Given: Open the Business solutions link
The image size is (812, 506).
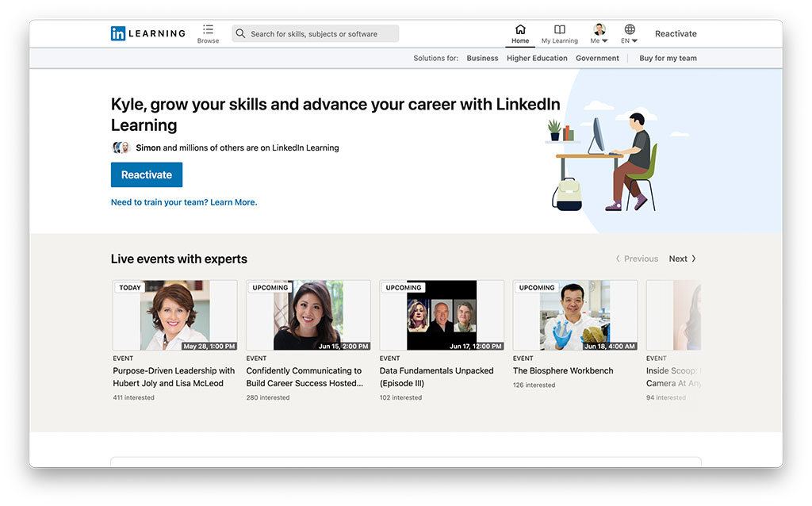Looking at the screenshot, I should pyautogui.click(x=482, y=58).
